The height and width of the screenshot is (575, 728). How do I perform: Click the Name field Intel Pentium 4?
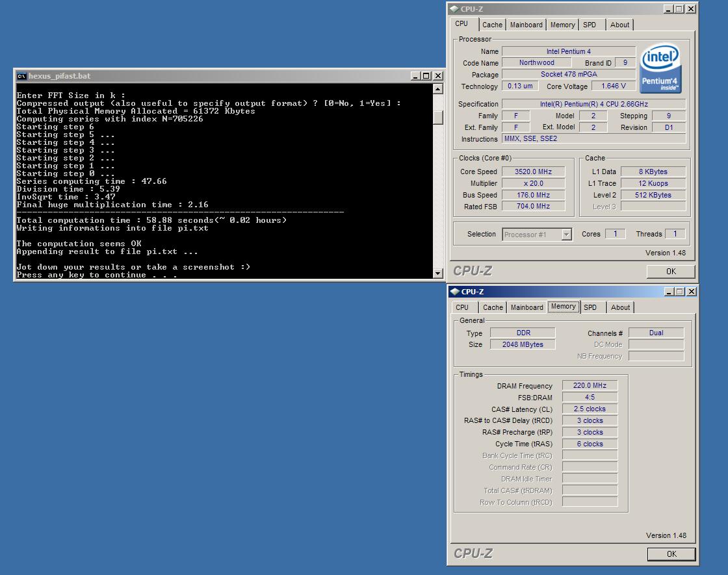pos(568,51)
